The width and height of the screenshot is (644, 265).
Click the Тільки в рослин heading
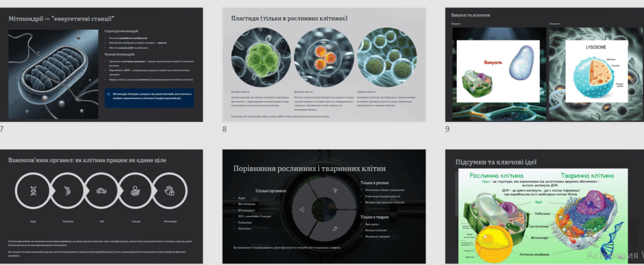[375, 183]
